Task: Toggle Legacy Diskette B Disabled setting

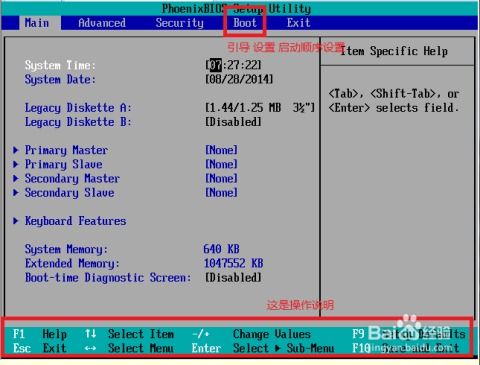Action: coord(233,122)
